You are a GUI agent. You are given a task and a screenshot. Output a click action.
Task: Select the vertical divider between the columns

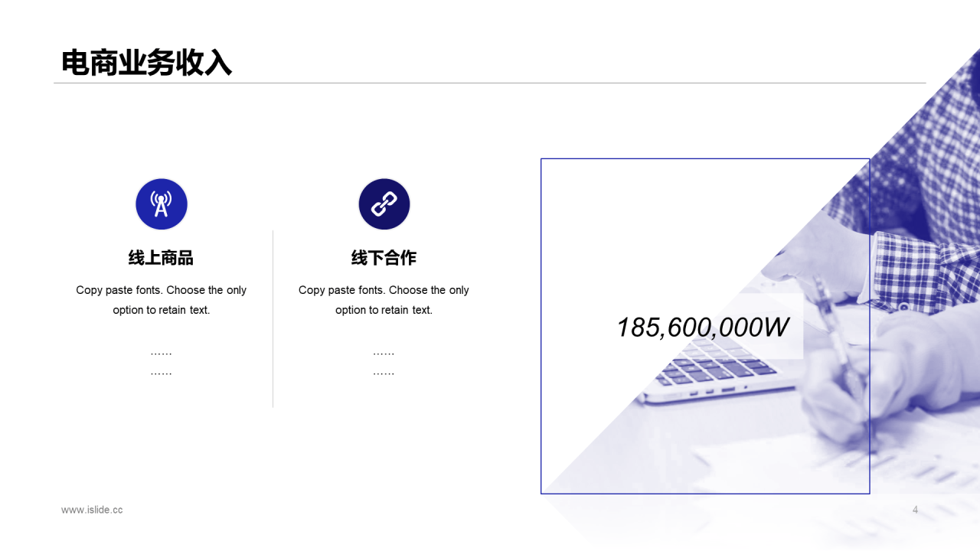(273, 318)
